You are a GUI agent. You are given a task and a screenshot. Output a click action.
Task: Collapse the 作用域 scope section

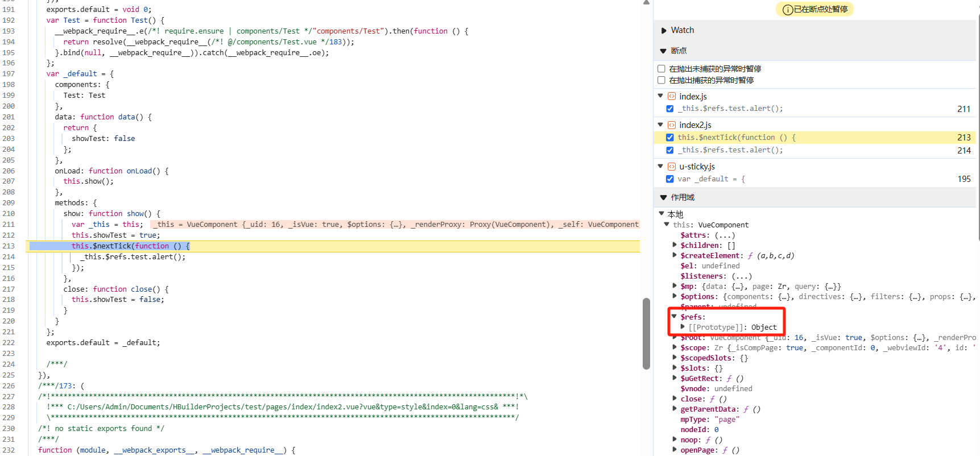click(663, 198)
